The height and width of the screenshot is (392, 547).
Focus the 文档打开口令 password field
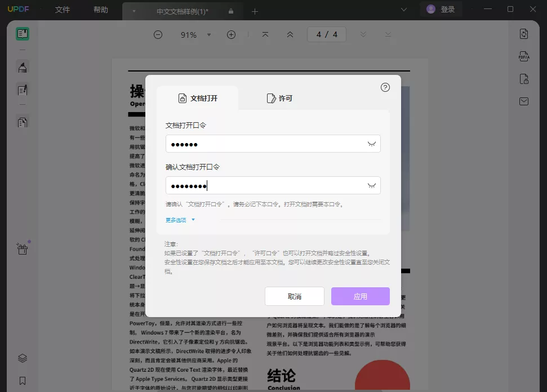(x=273, y=144)
